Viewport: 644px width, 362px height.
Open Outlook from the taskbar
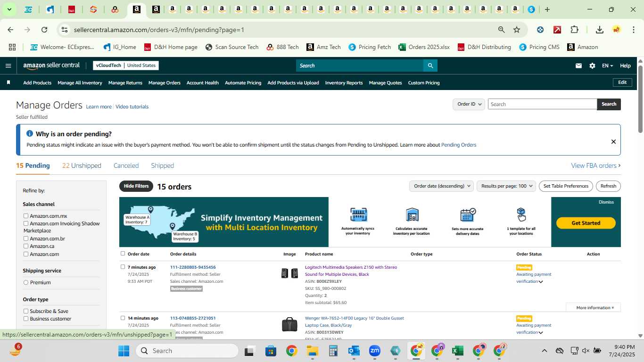click(x=354, y=351)
